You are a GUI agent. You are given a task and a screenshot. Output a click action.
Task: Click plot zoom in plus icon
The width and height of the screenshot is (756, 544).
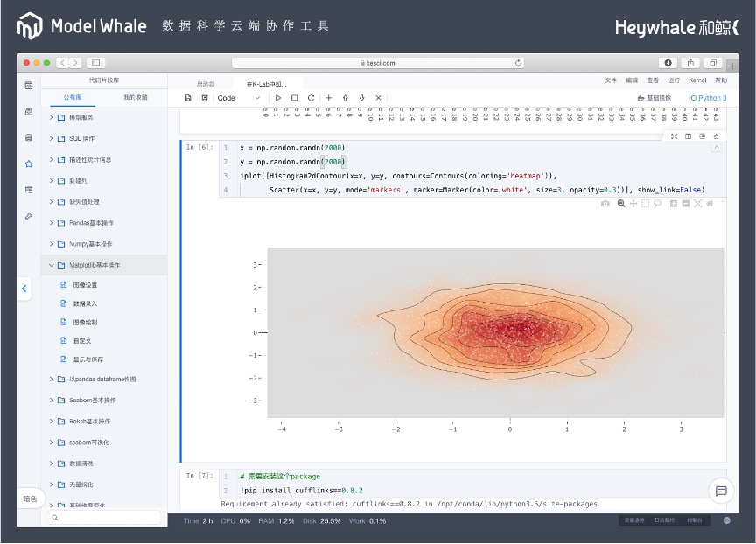click(x=674, y=204)
